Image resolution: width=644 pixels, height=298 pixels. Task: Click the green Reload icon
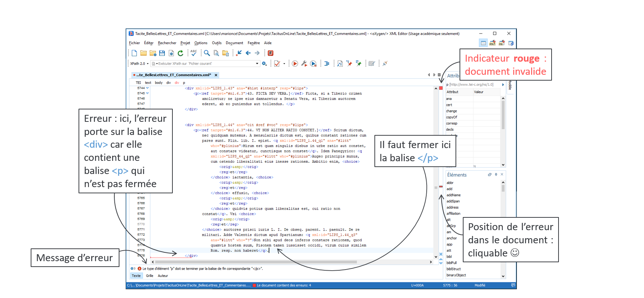pyautogui.click(x=180, y=53)
